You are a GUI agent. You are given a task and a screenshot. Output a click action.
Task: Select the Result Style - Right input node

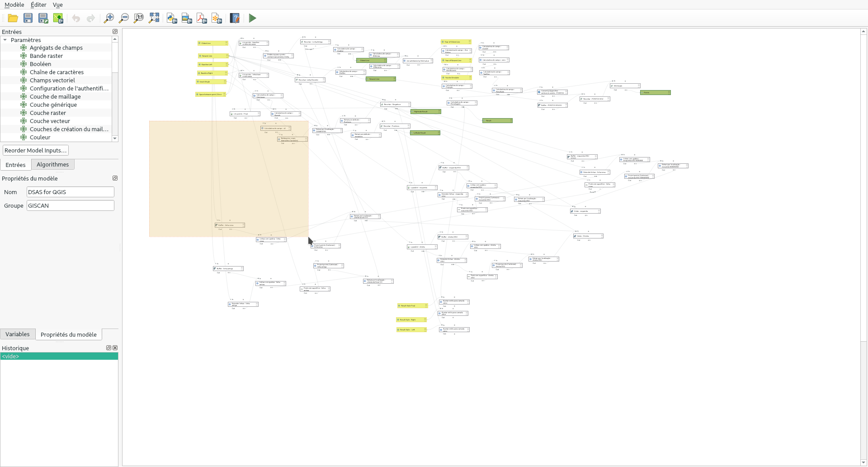[411, 320]
